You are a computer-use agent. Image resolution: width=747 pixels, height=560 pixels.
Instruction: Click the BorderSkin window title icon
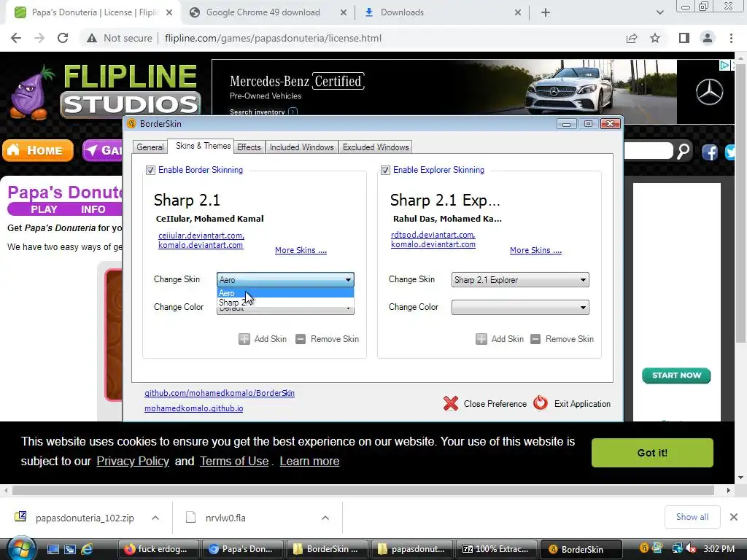131,124
